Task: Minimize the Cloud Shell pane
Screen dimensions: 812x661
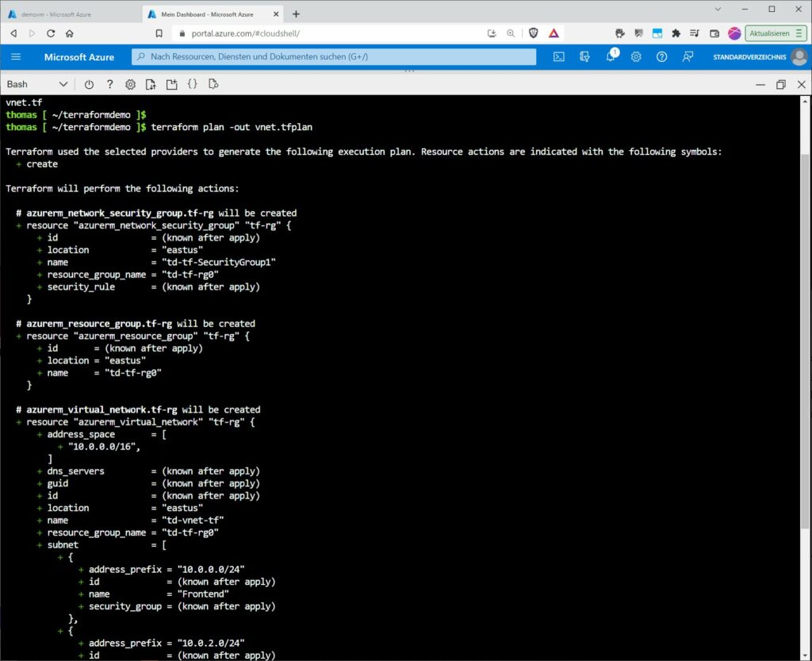Action: coord(760,84)
